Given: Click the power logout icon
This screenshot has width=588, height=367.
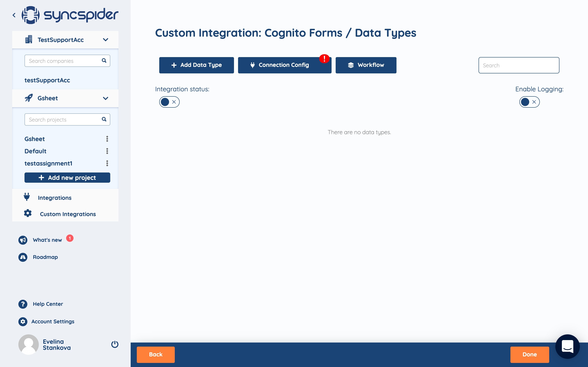Looking at the screenshot, I should 115,344.
